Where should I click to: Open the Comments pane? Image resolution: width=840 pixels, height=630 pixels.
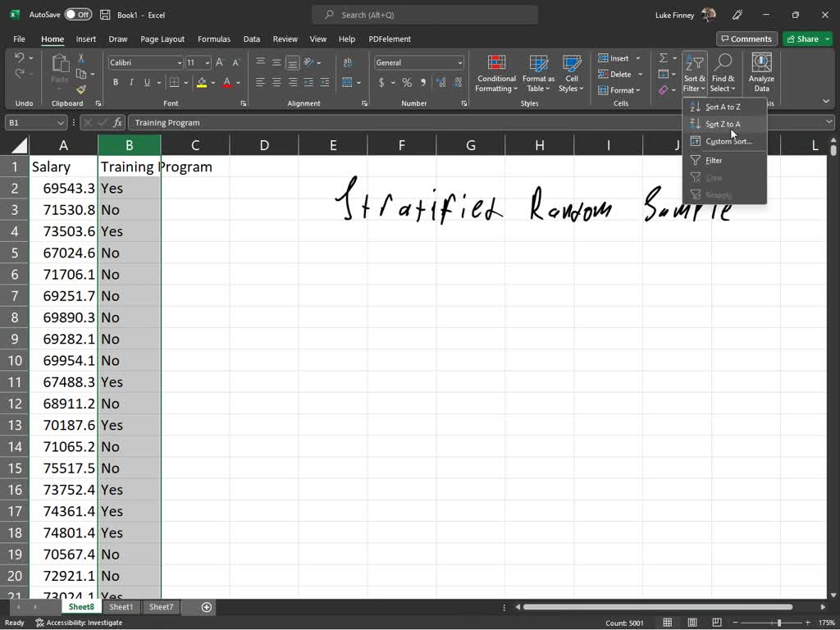coord(746,39)
